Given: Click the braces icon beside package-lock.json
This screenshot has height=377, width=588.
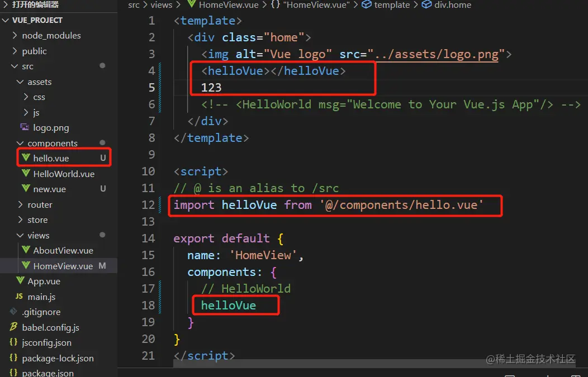Looking at the screenshot, I should click(13, 357).
